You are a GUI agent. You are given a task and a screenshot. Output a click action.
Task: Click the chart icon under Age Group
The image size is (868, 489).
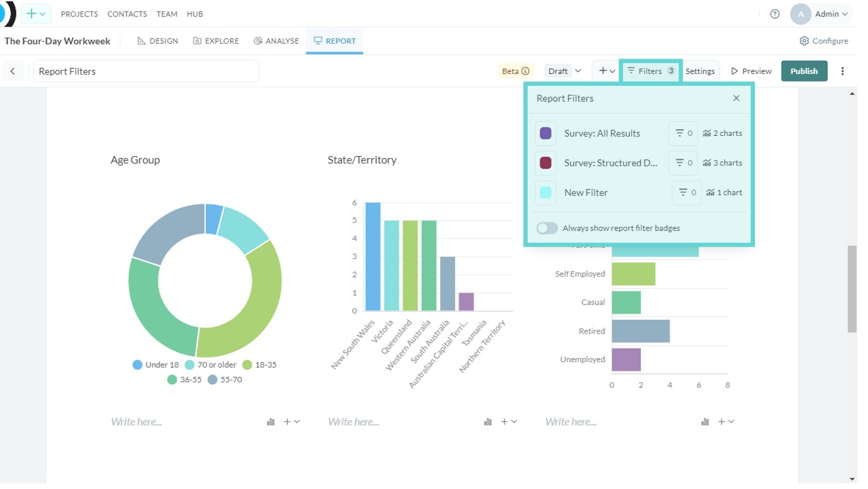pyautogui.click(x=271, y=422)
